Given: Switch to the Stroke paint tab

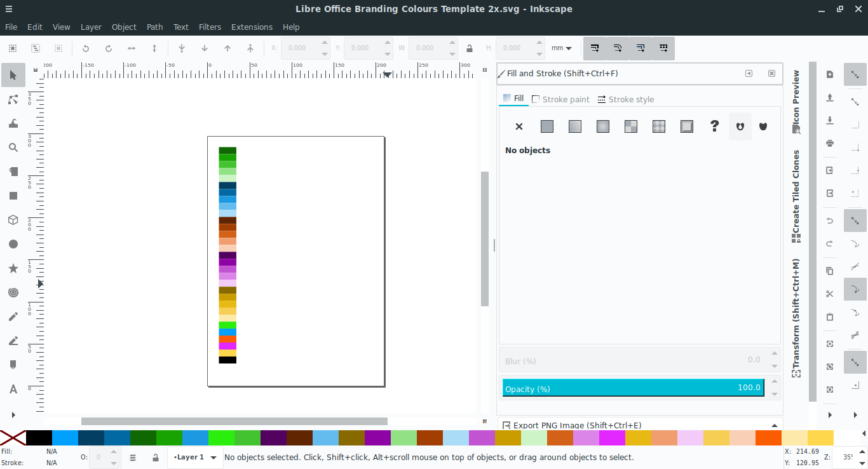Looking at the screenshot, I should pyautogui.click(x=561, y=99).
